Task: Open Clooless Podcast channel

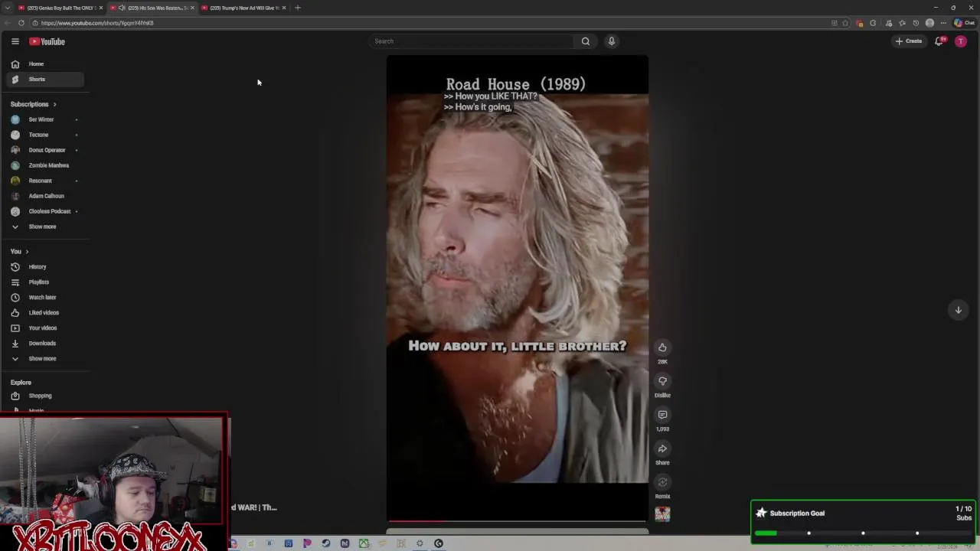Action: pyautogui.click(x=46, y=211)
